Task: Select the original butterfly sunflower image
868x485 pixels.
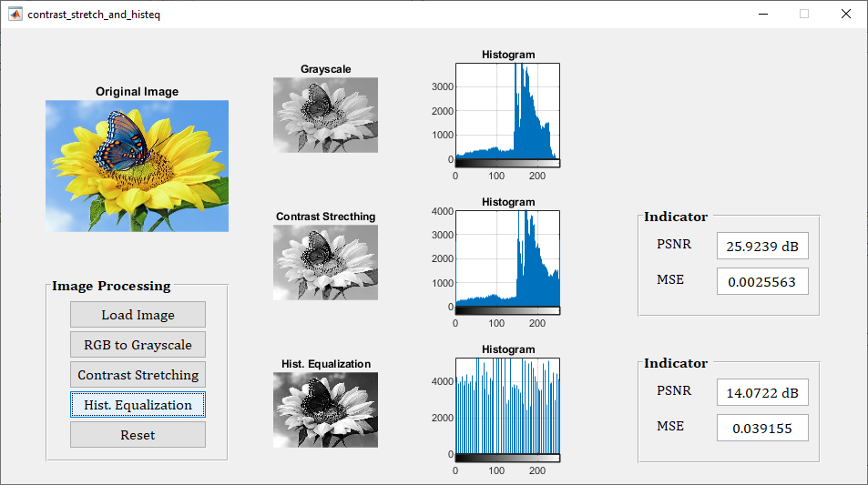Action: (137, 166)
